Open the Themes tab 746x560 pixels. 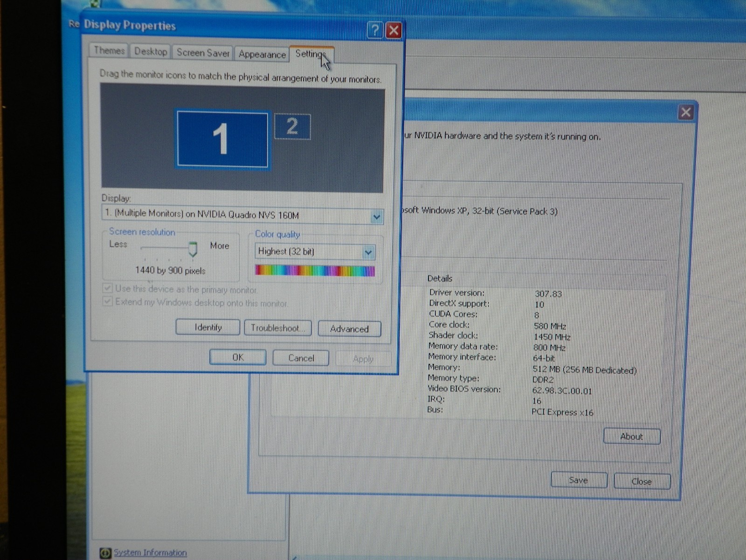coord(109,50)
